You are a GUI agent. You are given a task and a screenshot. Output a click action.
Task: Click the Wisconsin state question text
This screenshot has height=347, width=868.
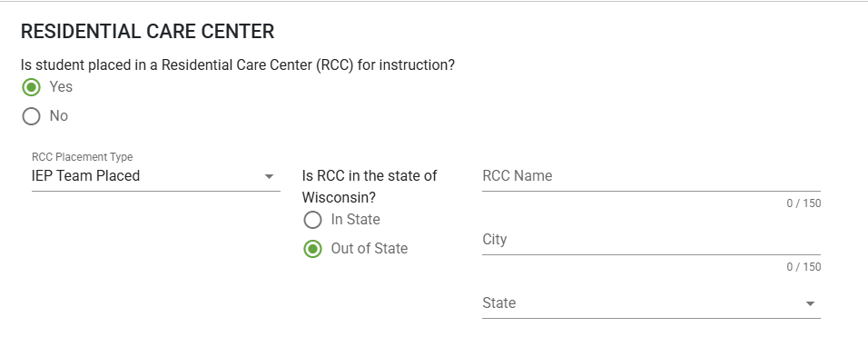pos(370,186)
